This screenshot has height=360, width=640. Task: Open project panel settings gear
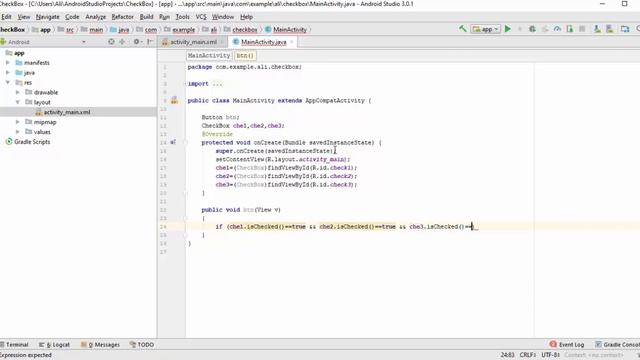click(x=137, y=42)
